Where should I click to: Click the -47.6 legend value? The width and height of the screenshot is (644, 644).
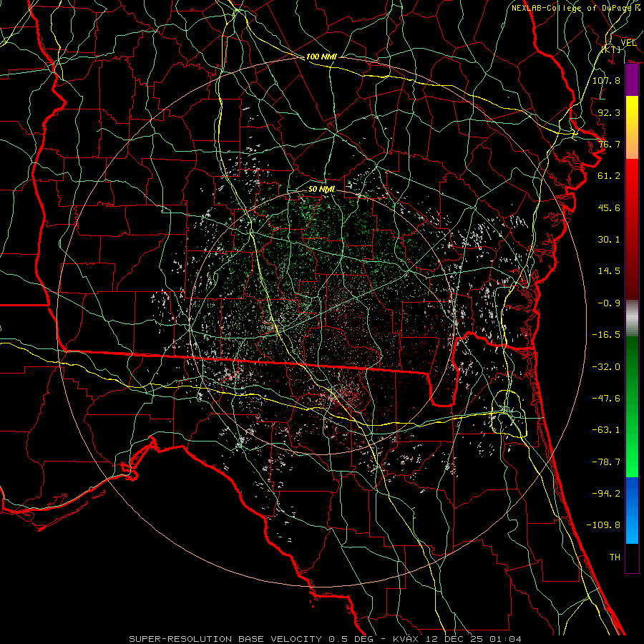point(606,399)
